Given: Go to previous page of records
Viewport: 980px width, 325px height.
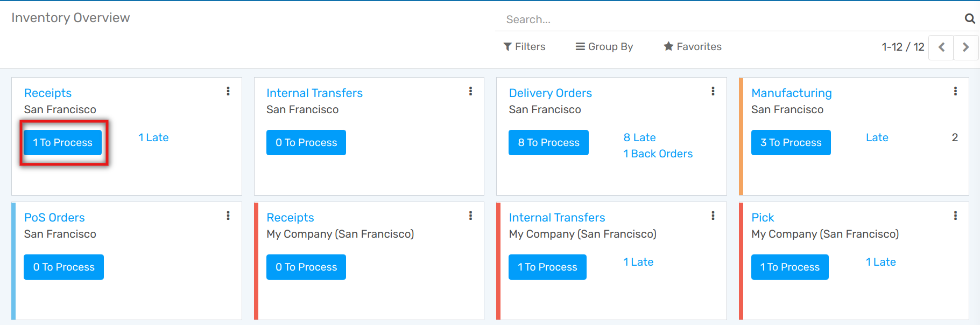Looking at the screenshot, I should [941, 47].
